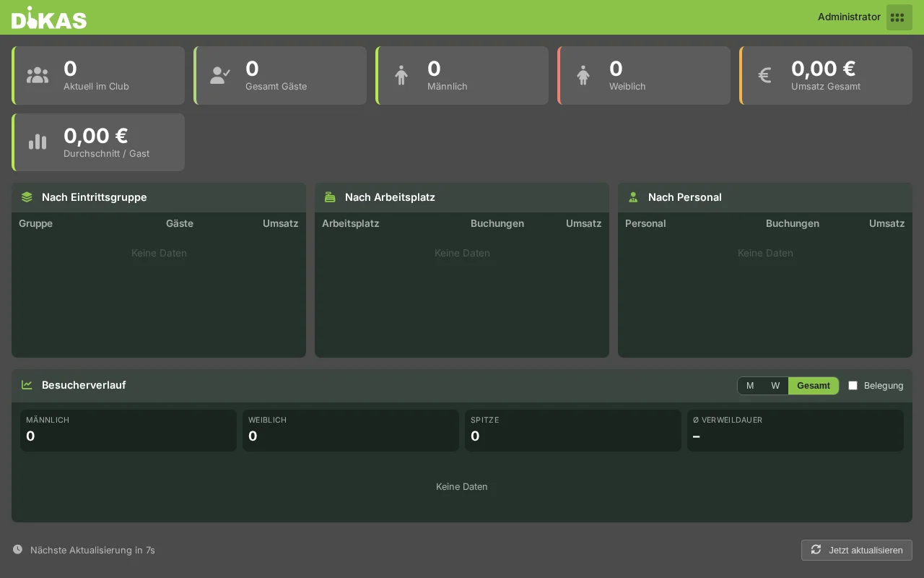Click the layers icon beside Nach Eintrittsgruppe

[27, 197]
